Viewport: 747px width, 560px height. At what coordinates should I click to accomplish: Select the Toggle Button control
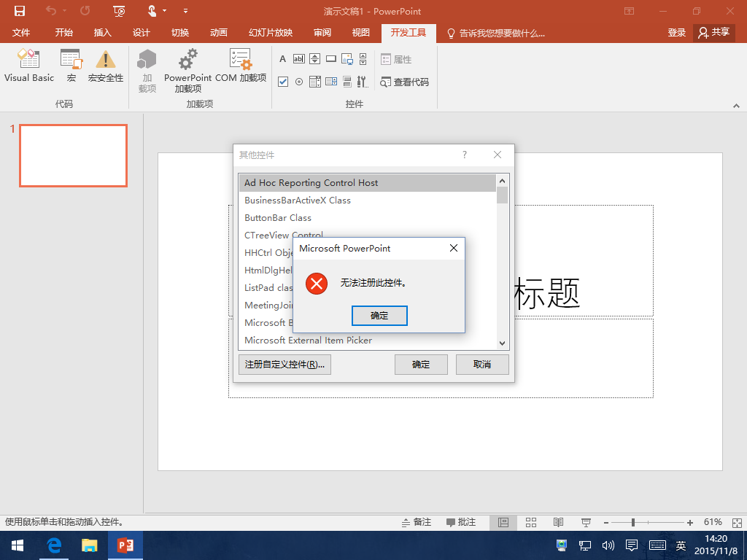click(x=347, y=82)
